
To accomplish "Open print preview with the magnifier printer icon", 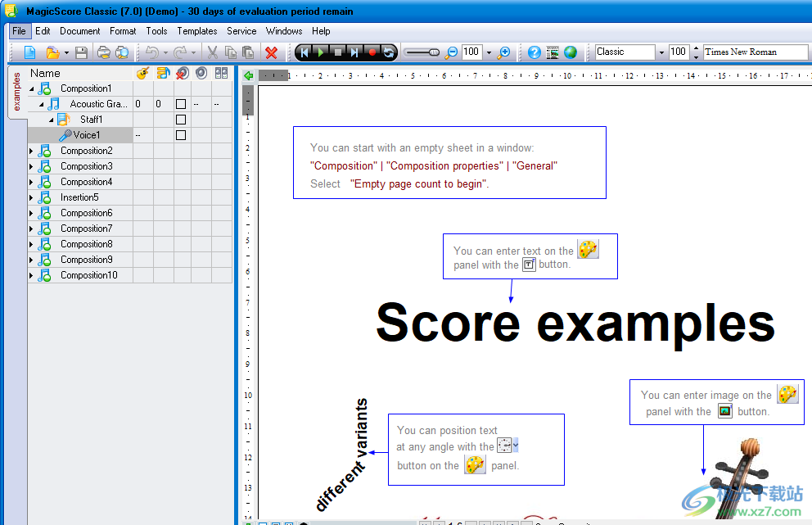I will pos(122,52).
